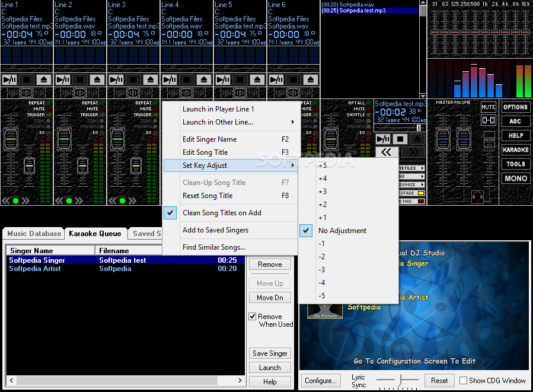Start Line 2 with its play/pause button
Image resolution: width=533 pixels, height=392 pixels.
pos(63,80)
